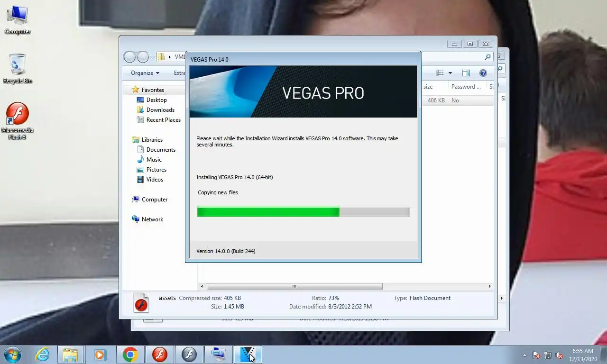Click the horizontal scrollbar thumb

294,286
